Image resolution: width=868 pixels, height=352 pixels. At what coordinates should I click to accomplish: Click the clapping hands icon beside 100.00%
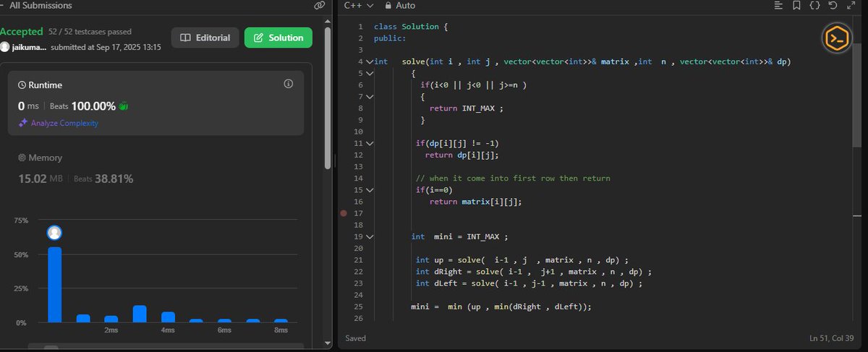click(124, 106)
